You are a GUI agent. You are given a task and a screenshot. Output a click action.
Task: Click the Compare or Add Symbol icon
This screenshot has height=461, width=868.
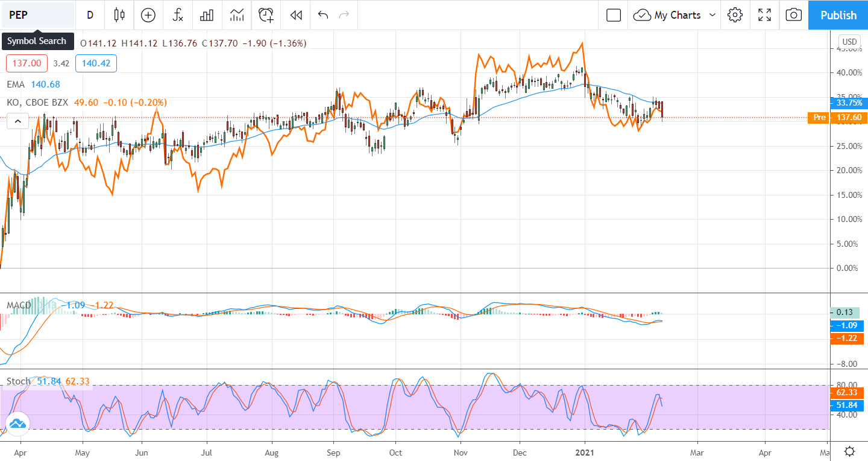click(x=148, y=15)
